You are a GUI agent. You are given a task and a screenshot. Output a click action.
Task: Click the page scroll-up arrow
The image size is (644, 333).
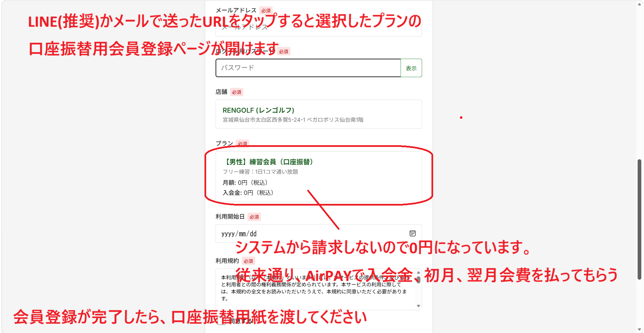click(x=639, y=4)
